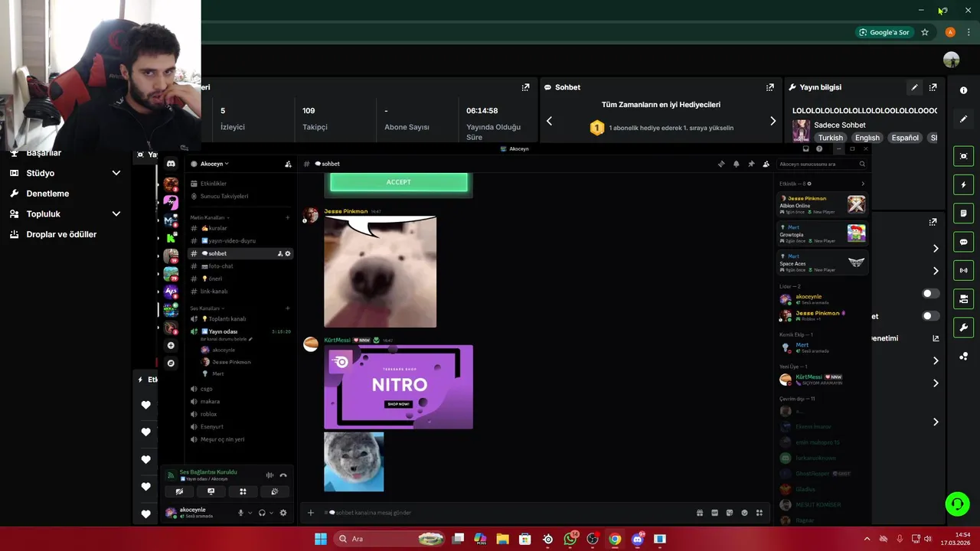Collapse the Metin Kanalları category
Screen dimensions: 980x551
[x=210, y=217]
